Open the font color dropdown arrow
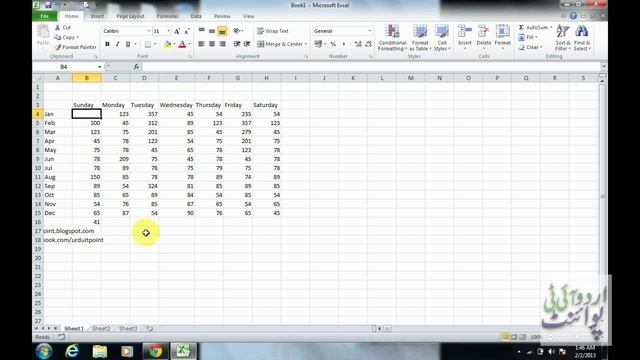640x360 pixels. pyautogui.click(x=189, y=44)
